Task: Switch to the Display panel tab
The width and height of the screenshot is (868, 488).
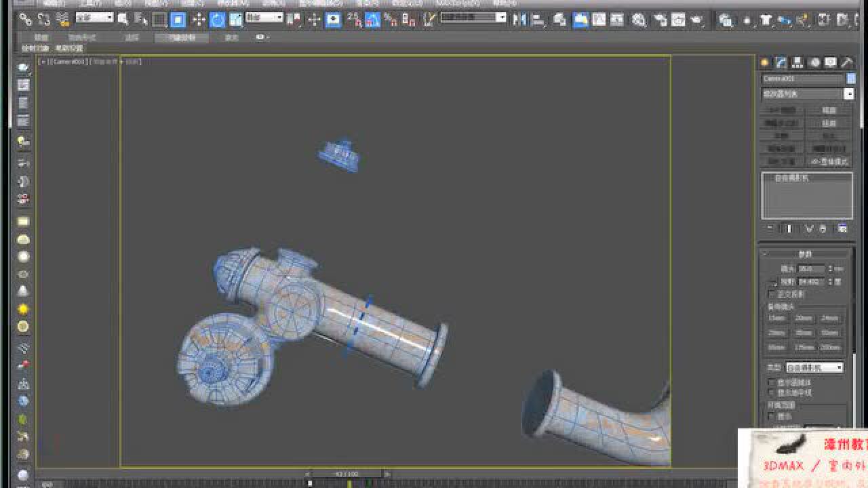Action: pos(831,62)
